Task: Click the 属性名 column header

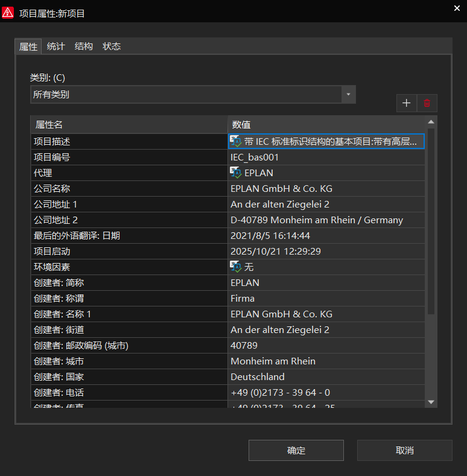Action: pyautogui.click(x=129, y=124)
